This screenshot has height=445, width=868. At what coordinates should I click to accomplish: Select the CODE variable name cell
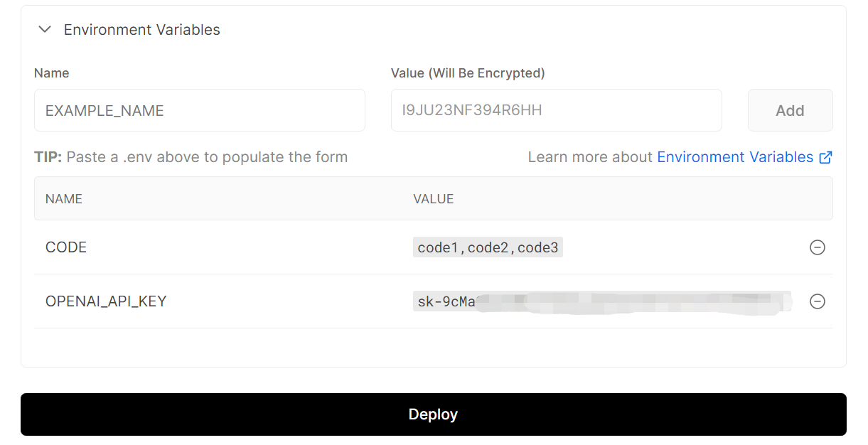click(66, 247)
